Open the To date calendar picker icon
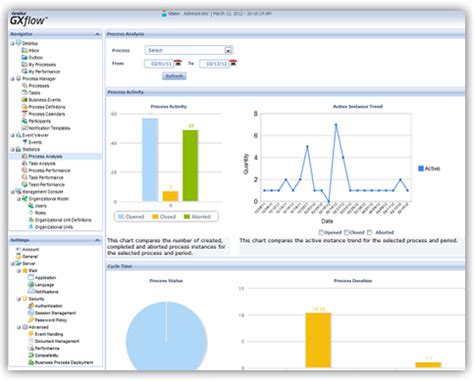Viewport: 474px width, 381px height. pyautogui.click(x=233, y=63)
